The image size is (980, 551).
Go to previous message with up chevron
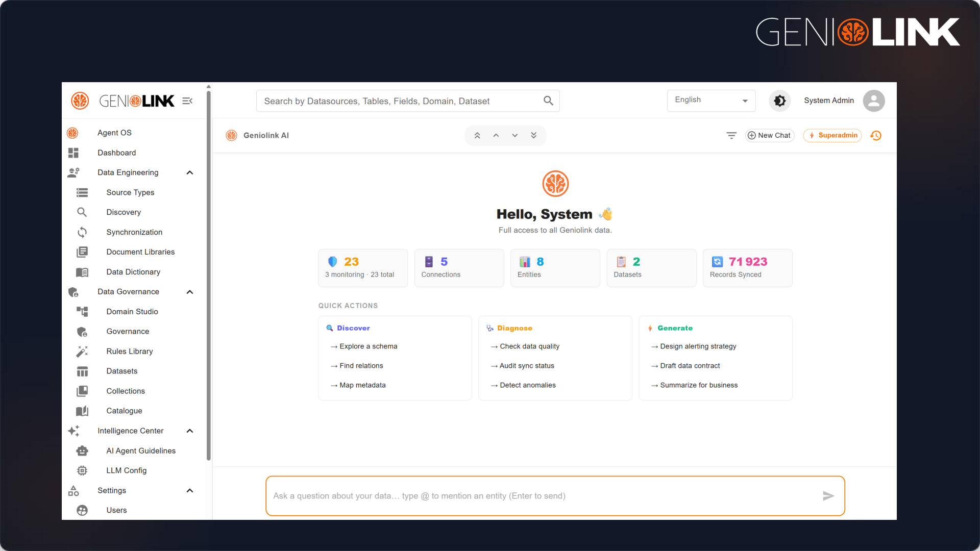[496, 136]
